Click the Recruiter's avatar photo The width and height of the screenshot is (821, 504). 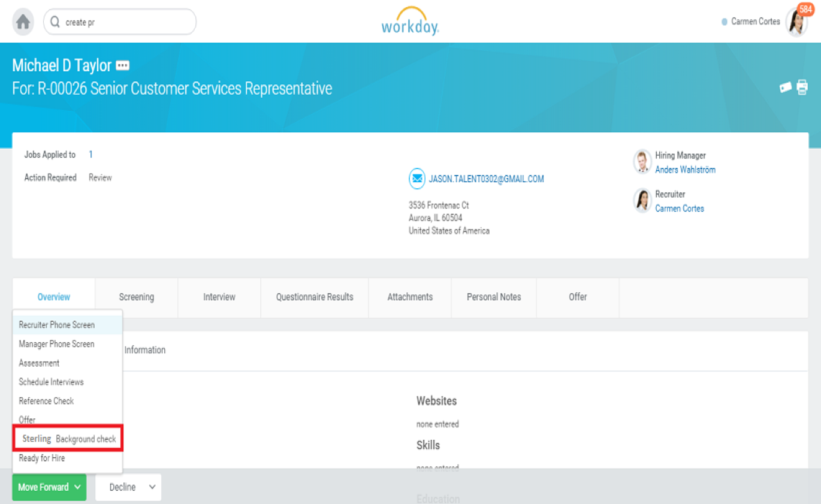[642, 201]
